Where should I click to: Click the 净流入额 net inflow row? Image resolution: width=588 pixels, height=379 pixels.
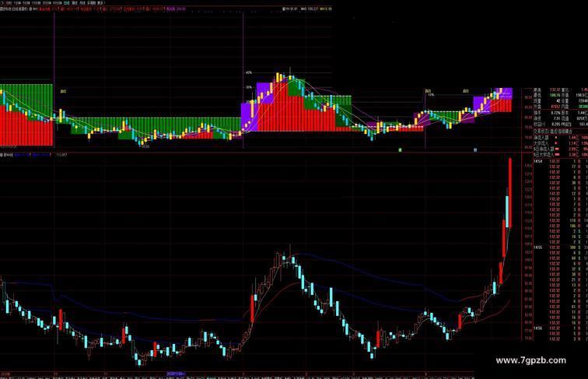pyautogui.click(x=561, y=138)
